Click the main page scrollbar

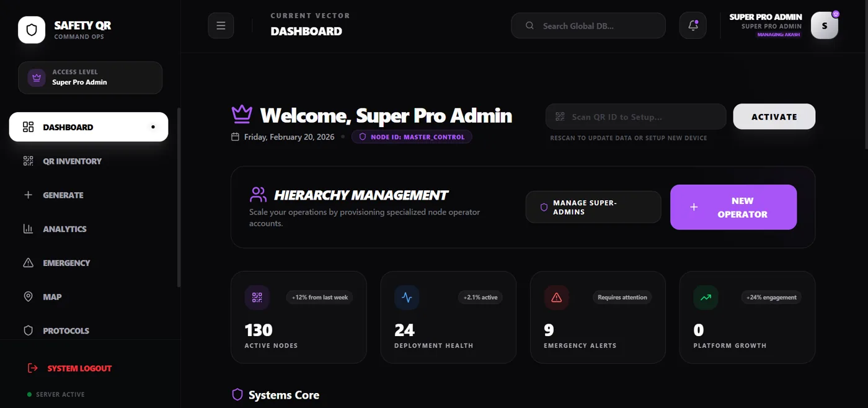click(x=865, y=74)
